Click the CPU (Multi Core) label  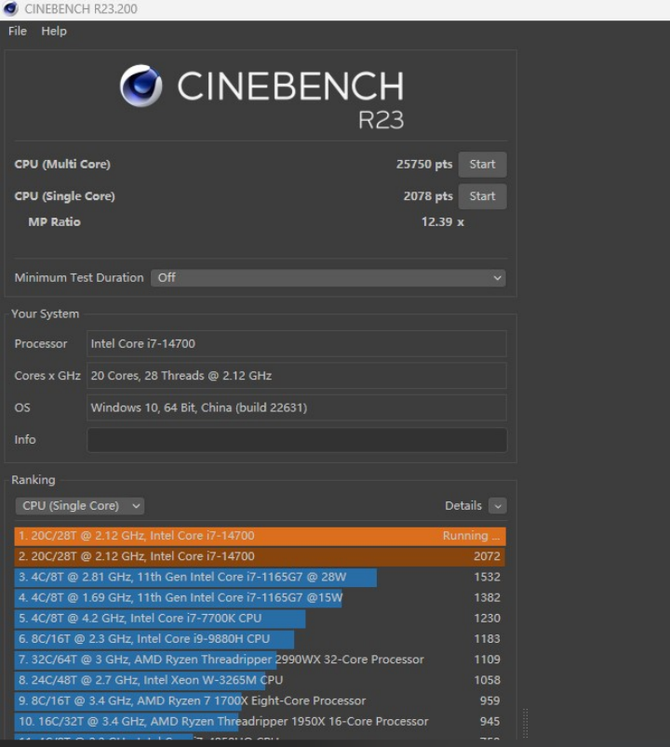click(x=62, y=164)
